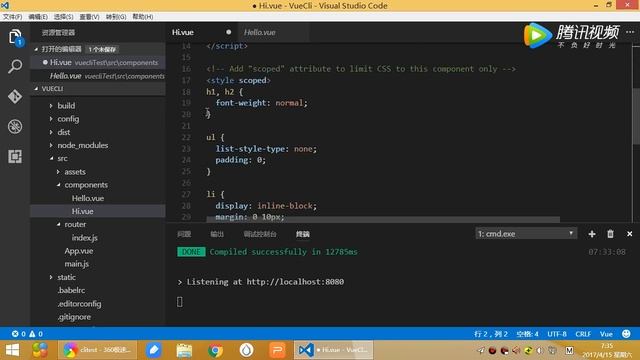The width and height of the screenshot is (640, 360).
Task: Open the Extensions view icon
Action: [x=15, y=156]
